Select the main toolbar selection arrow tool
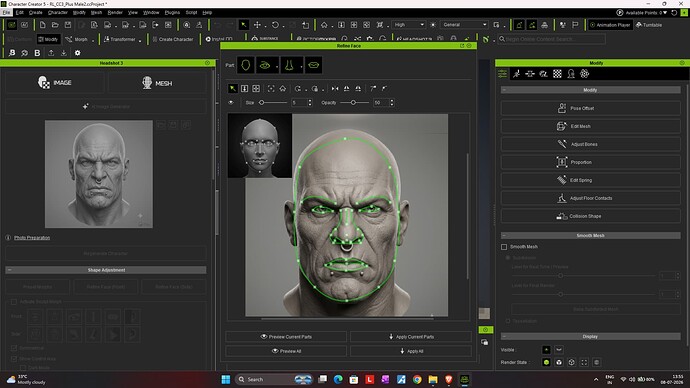Screen dimensions: 690x388 click(x=243, y=25)
